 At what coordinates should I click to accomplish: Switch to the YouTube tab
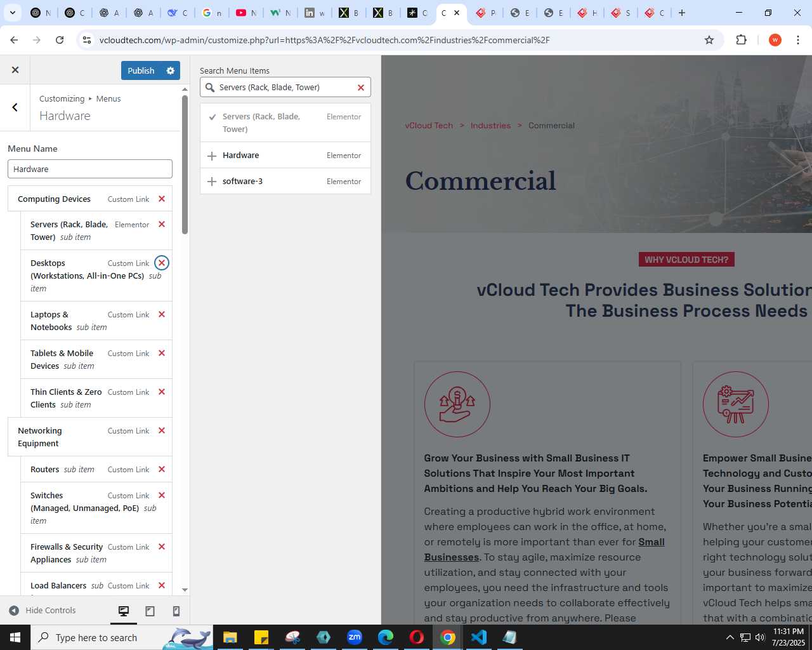click(x=246, y=13)
